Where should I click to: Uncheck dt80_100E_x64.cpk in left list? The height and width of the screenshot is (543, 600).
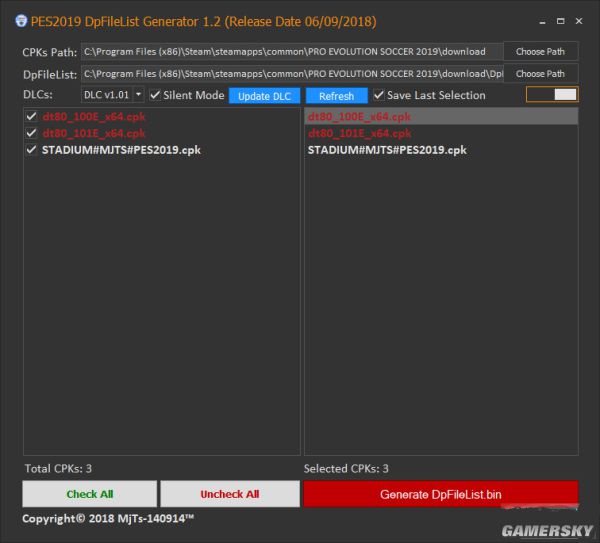[x=31, y=116]
